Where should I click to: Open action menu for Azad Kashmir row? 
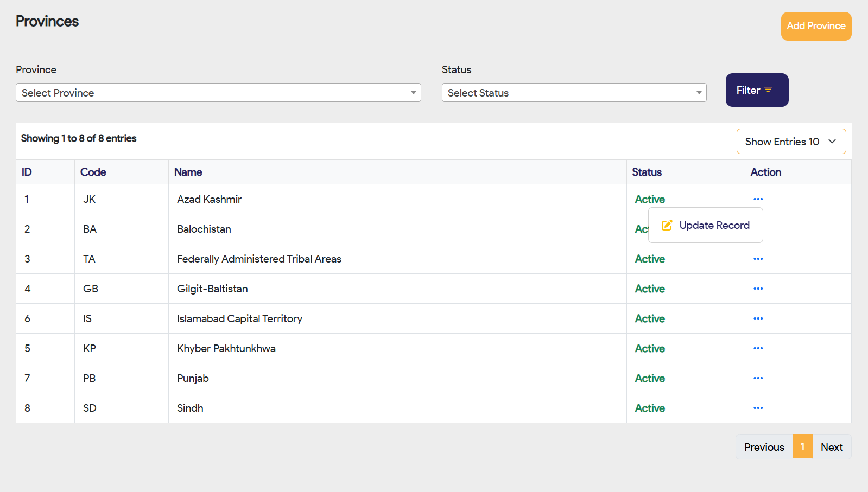point(758,199)
